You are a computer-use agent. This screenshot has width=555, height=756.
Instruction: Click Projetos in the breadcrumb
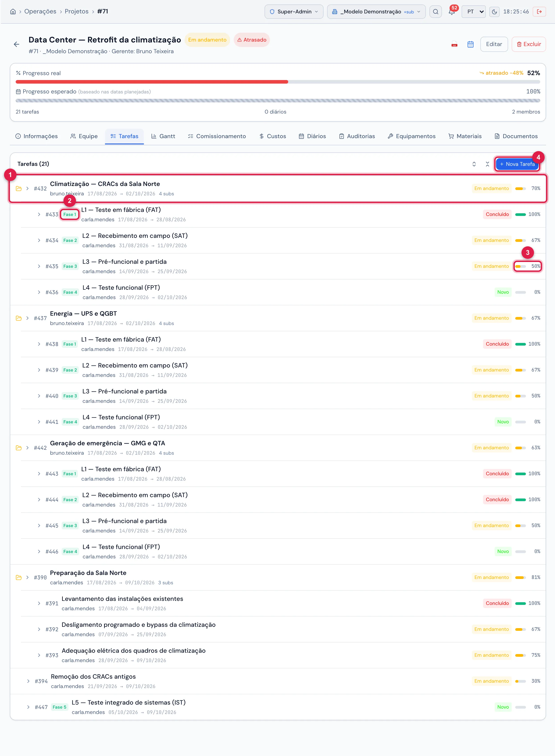click(x=77, y=11)
